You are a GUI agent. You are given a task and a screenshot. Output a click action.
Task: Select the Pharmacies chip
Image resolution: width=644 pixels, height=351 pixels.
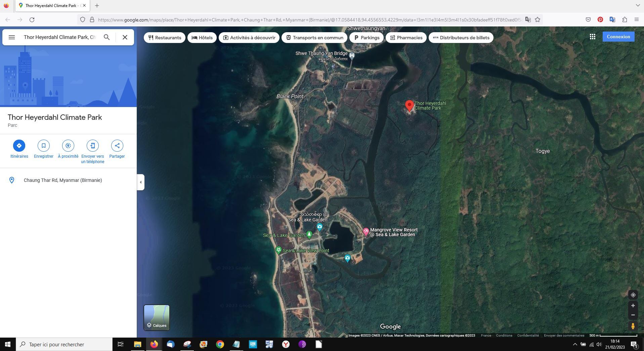[x=406, y=38]
